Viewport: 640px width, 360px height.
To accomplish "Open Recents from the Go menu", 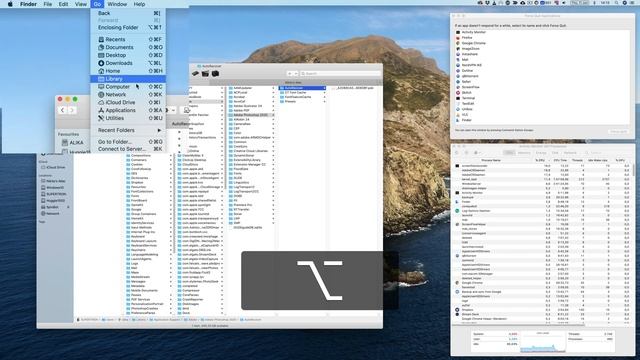I will point(128,39).
